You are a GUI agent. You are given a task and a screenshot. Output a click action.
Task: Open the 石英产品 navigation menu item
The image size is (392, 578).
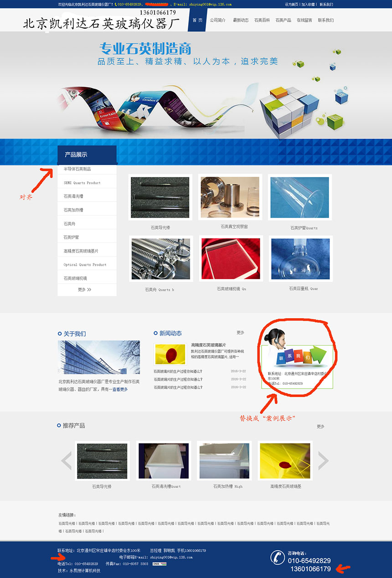(283, 20)
